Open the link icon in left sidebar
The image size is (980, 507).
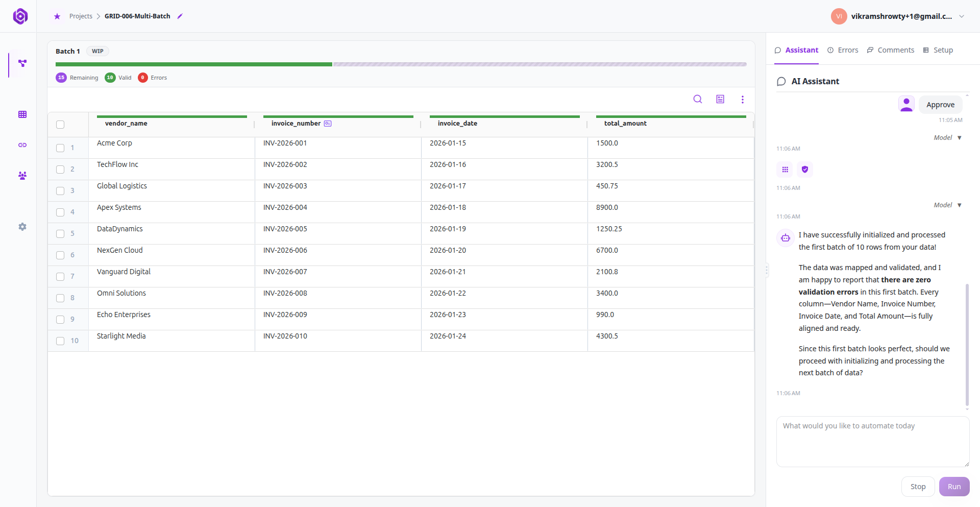click(22, 145)
